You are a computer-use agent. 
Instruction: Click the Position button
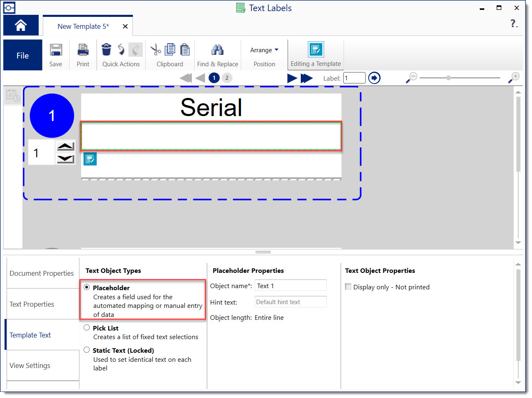(x=264, y=64)
